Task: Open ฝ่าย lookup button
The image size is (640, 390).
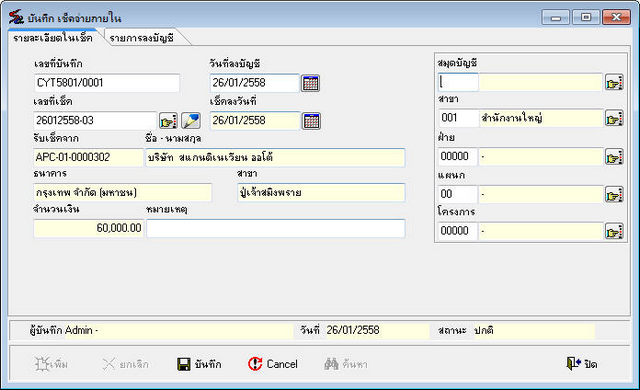Action: (x=614, y=157)
